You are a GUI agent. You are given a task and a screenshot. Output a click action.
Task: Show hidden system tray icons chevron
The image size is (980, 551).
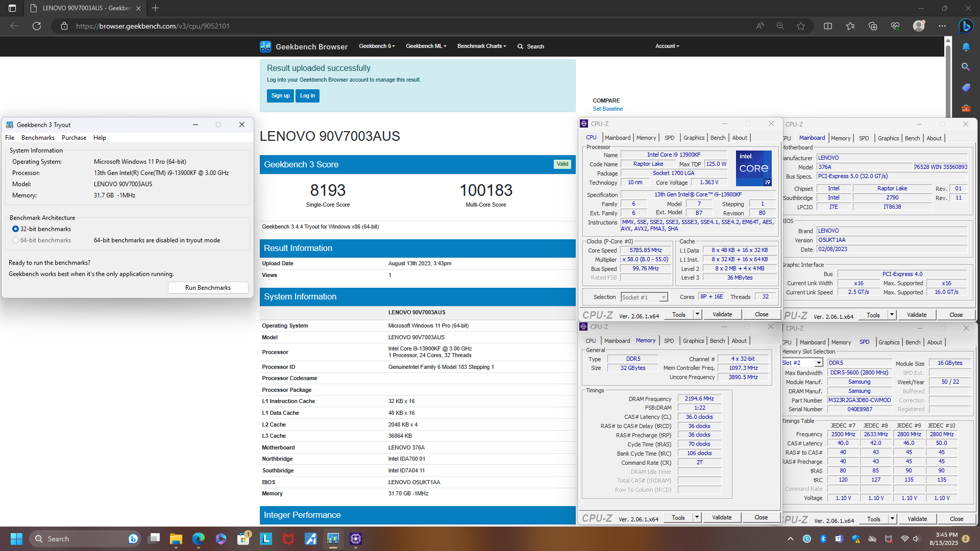(791, 539)
